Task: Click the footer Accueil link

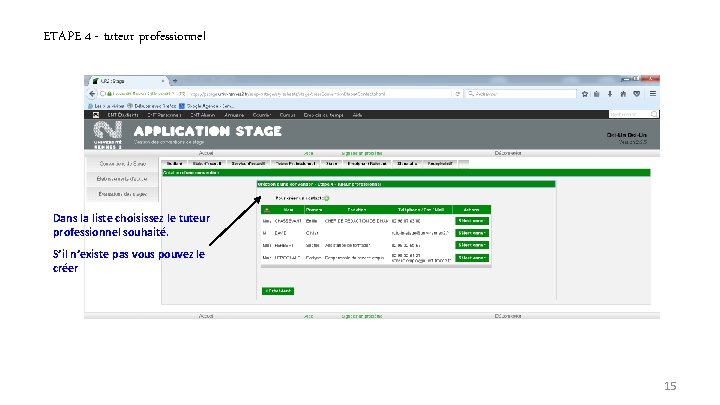Action: tap(206, 316)
